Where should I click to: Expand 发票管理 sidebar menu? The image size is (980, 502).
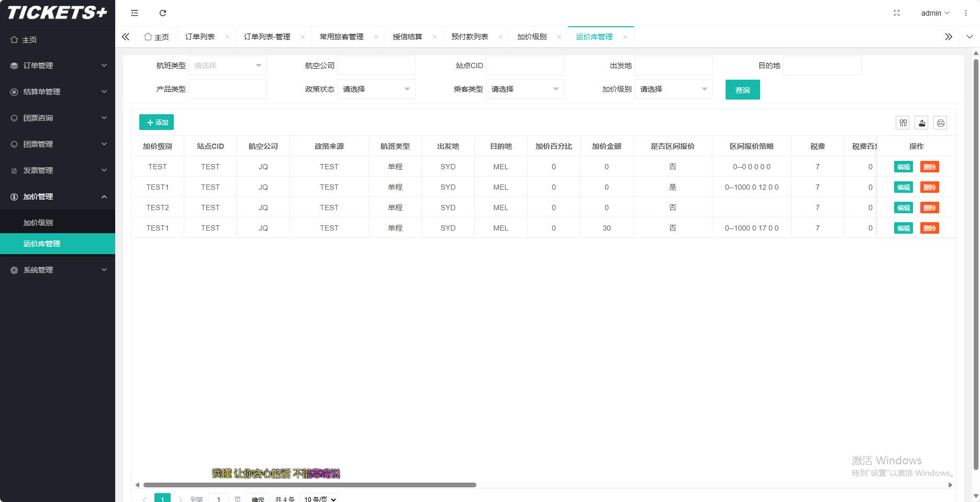coord(58,170)
